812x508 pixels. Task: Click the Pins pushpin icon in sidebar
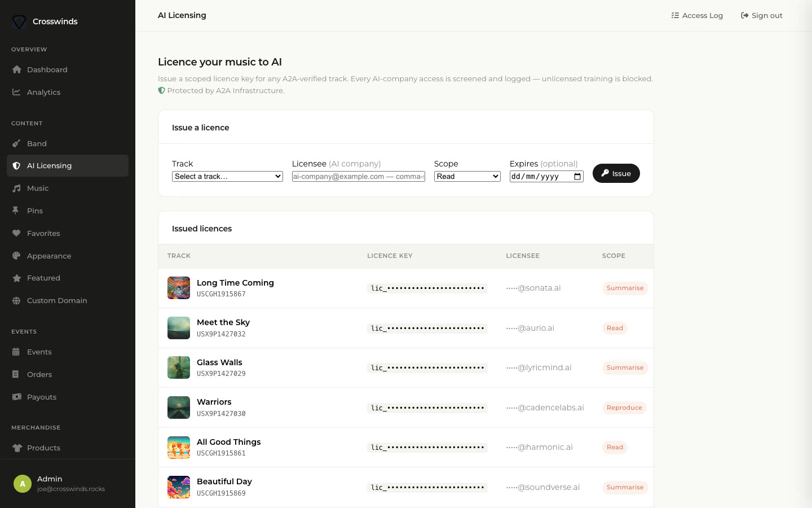(16, 211)
